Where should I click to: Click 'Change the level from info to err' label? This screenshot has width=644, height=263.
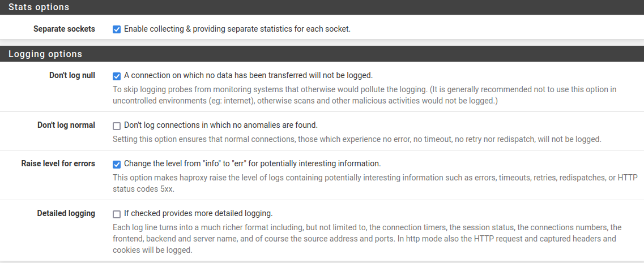pyautogui.click(x=252, y=164)
